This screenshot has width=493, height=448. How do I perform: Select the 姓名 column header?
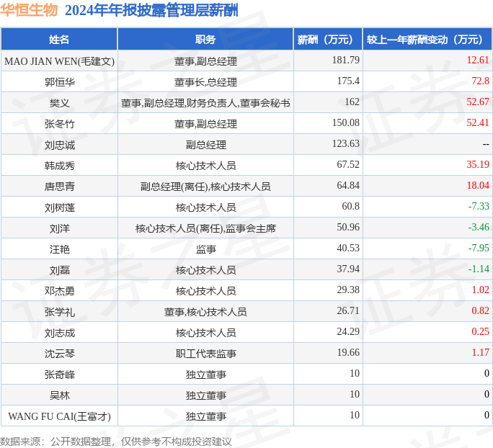[x=59, y=40]
